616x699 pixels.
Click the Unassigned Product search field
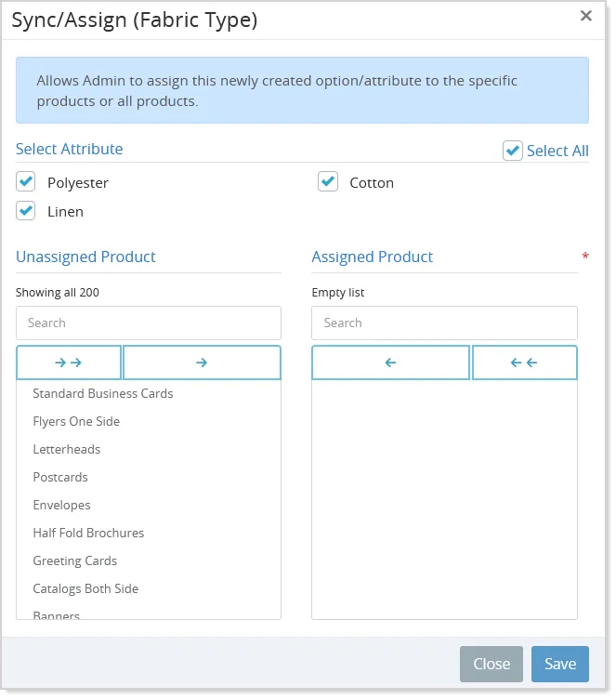(149, 323)
